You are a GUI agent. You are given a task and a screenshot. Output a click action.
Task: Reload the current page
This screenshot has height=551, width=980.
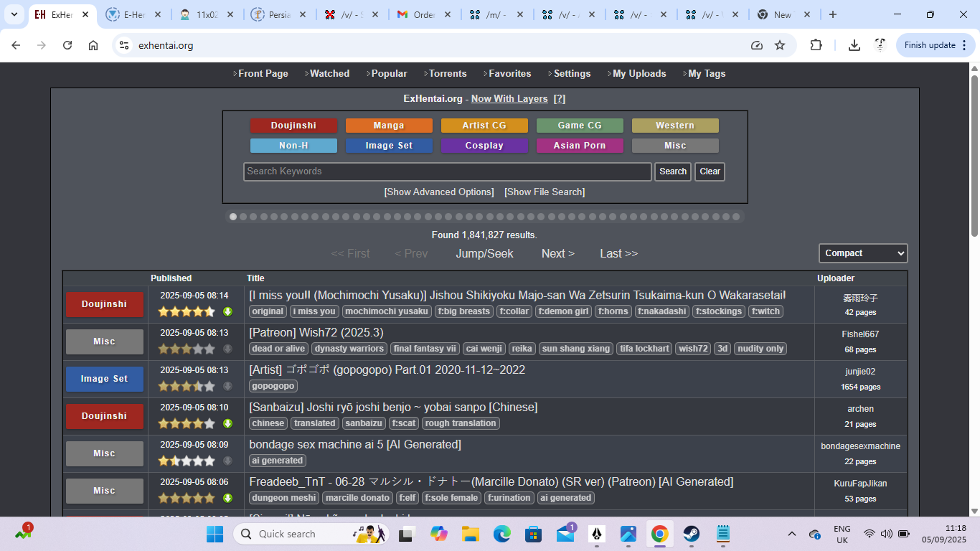pos(67,45)
